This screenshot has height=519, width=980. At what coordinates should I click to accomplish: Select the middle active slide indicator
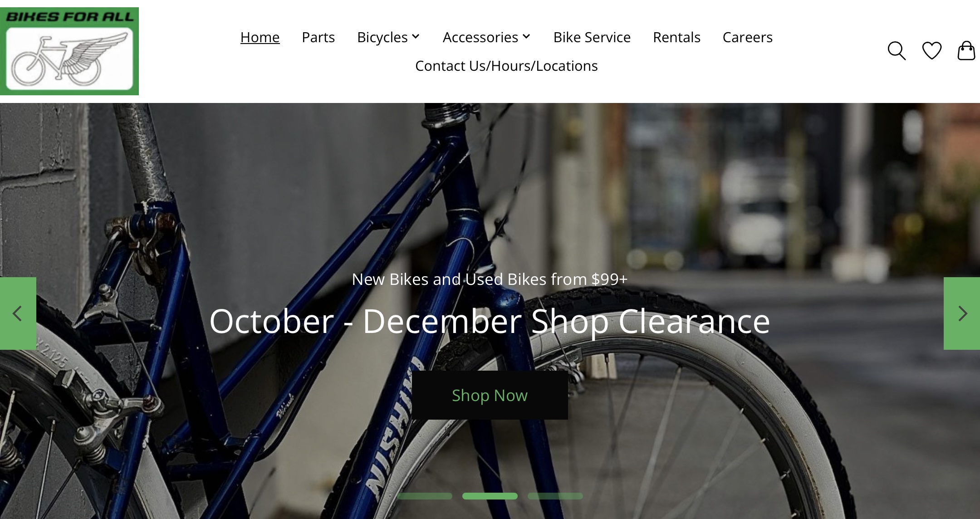point(490,496)
